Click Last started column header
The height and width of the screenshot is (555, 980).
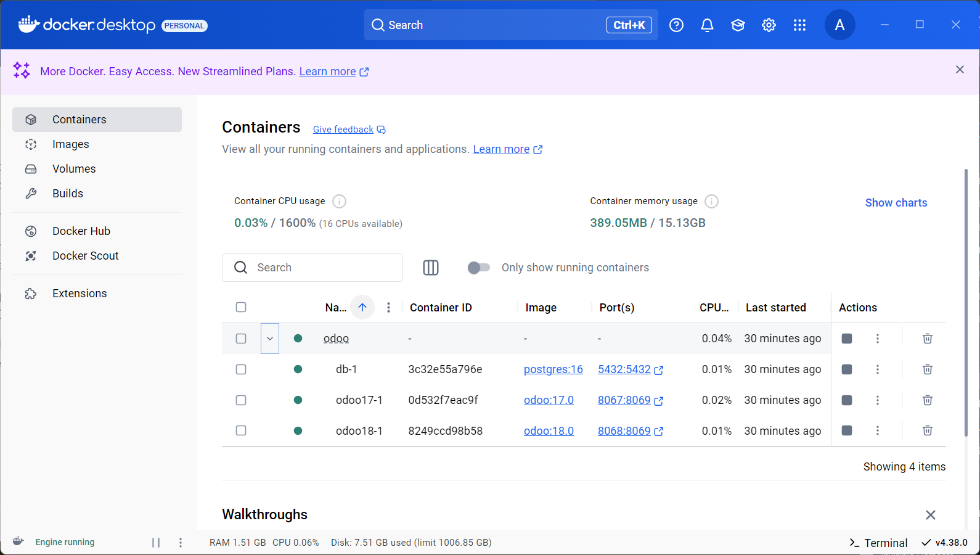coord(775,307)
